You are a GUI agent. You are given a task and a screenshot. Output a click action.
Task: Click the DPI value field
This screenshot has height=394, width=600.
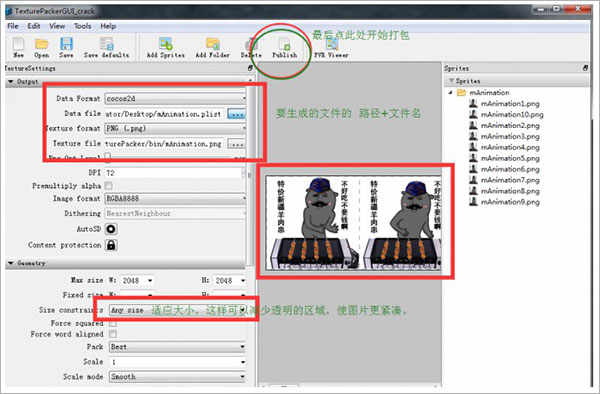[174, 173]
